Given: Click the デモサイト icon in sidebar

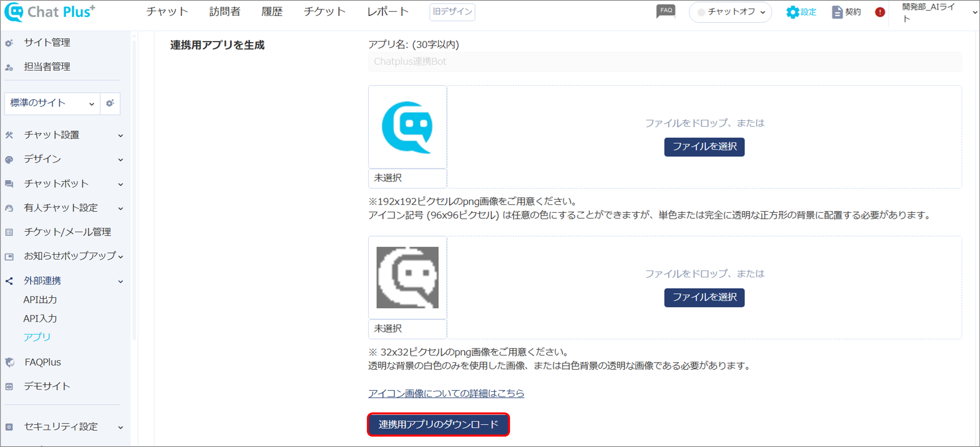Looking at the screenshot, I should pos(9,387).
